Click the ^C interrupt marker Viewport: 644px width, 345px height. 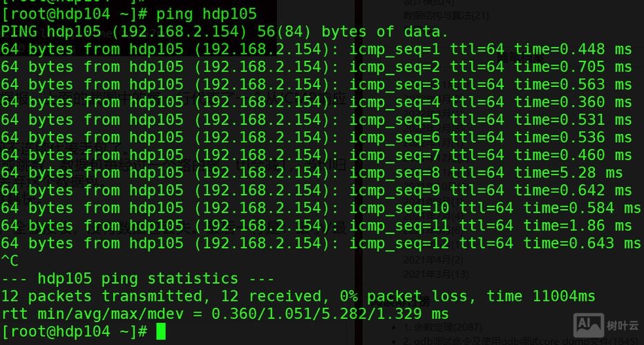click(x=10, y=261)
